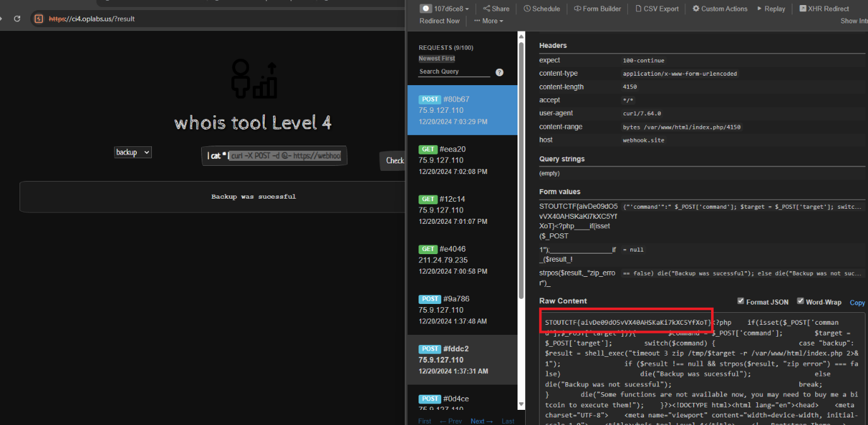Click the Share button in webhook toolbar
Image resolution: width=868 pixels, height=425 pixels.
click(x=497, y=9)
